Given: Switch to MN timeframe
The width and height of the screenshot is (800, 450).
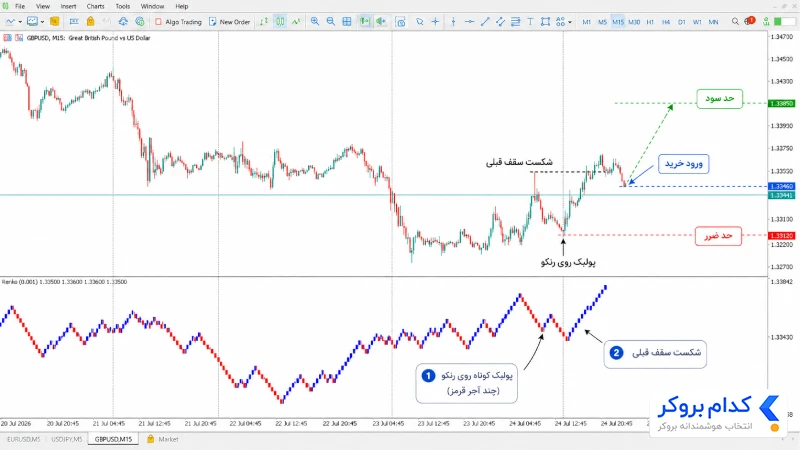Looking at the screenshot, I should click(x=713, y=22).
